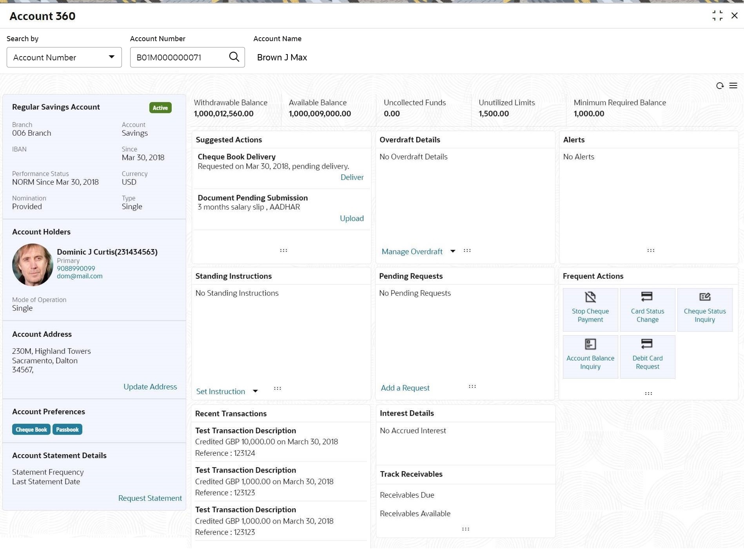
Task: Click the Request Statement link
Action: point(150,498)
